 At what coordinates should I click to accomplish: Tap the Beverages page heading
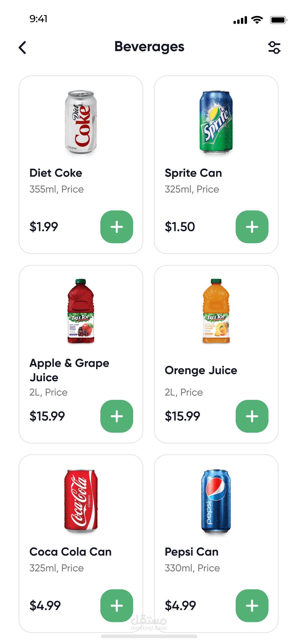[149, 47]
